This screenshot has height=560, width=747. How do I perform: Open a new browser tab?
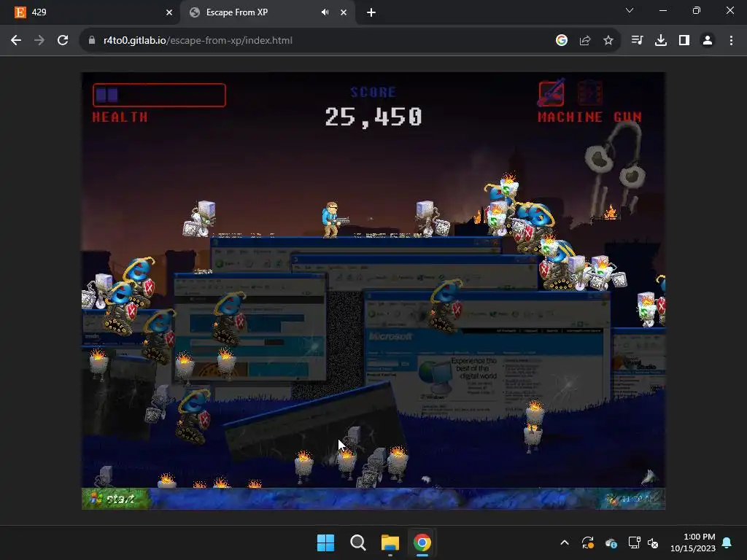pyautogui.click(x=371, y=12)
